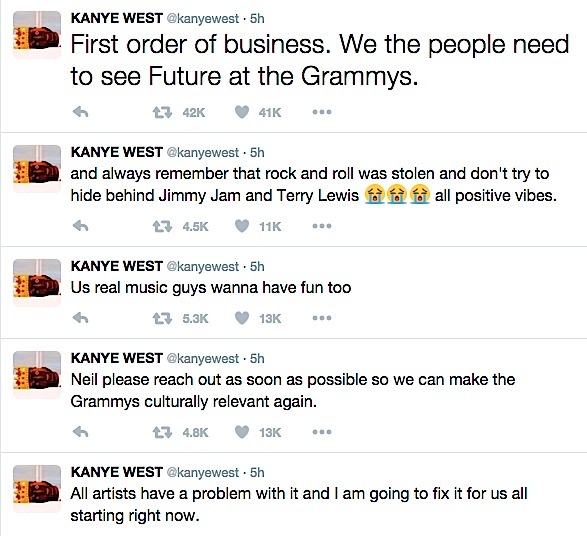Open more options on 'real music guys' tweet
The width and height of the screenshot is (587, 536).
[x=322, y=318]
